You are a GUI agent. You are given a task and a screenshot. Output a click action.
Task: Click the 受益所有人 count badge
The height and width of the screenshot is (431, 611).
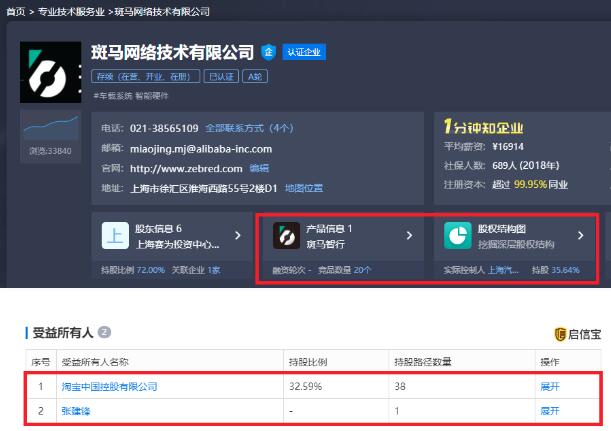coord(104,332)
